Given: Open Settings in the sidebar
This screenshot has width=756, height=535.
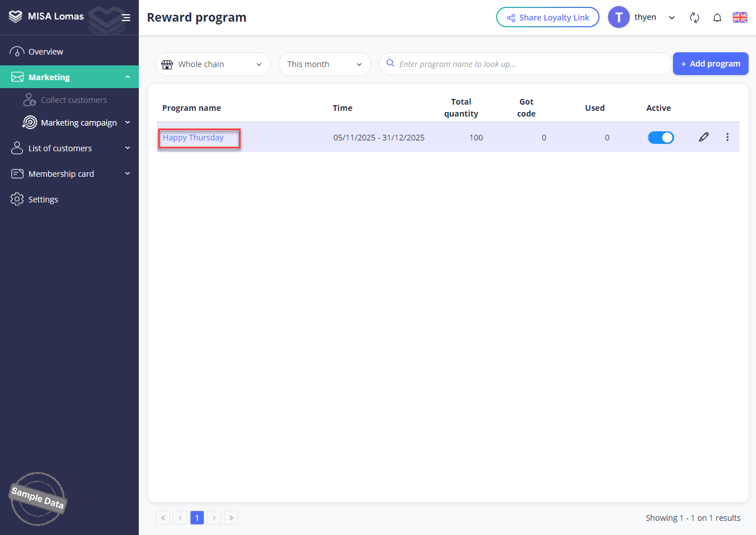Looking at the screenshot, I should [43, 200].
